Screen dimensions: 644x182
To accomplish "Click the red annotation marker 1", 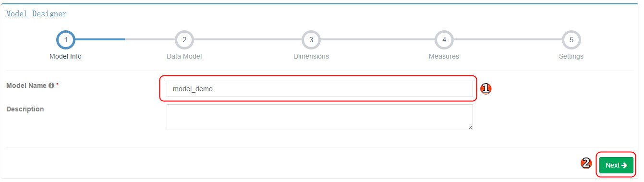I will (486, 88).
